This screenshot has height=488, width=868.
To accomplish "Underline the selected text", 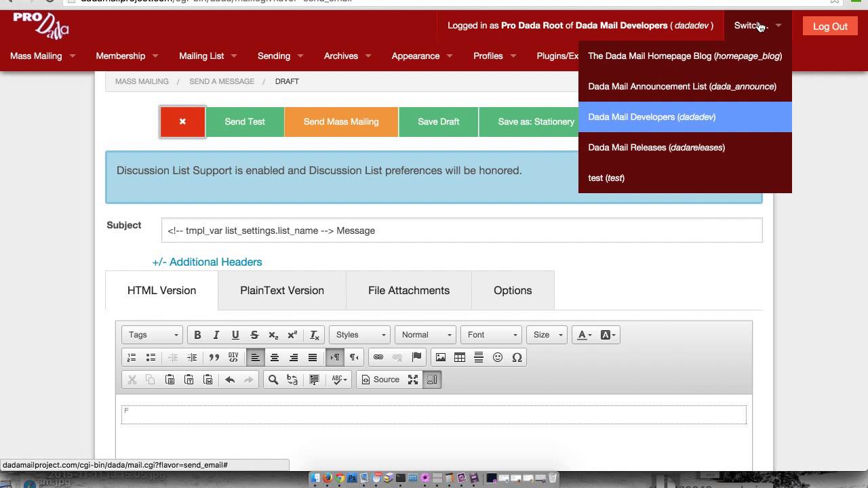I will pyautogui.click(x=235, y=335).
